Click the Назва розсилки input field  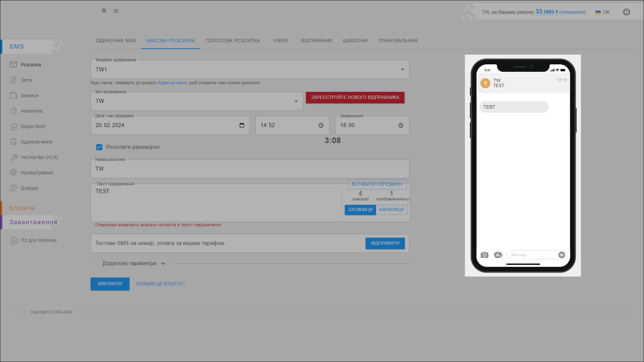[250, 169]
